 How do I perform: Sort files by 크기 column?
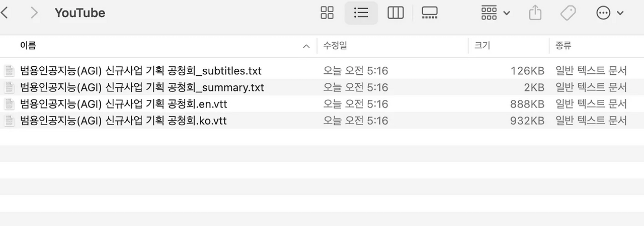tap(482, 46)
